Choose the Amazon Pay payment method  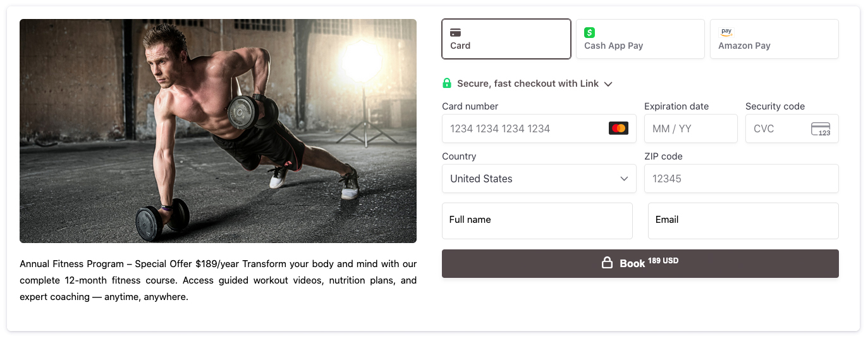pyautogui.click(x=774, y=39)
